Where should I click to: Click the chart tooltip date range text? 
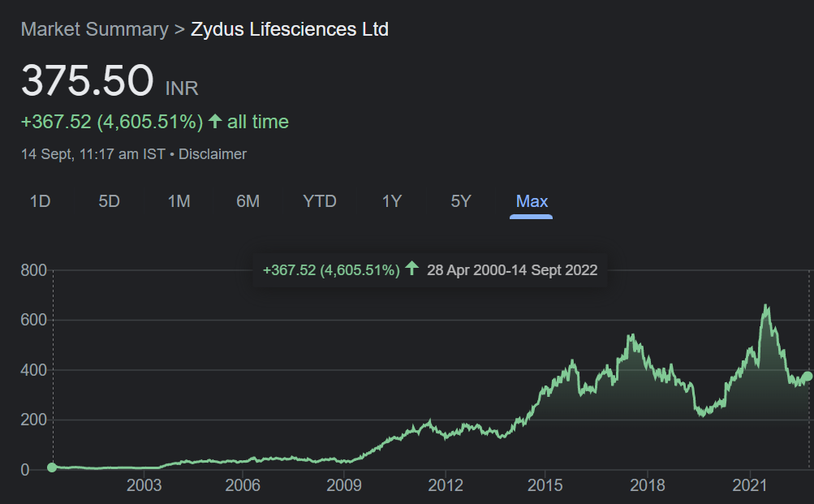[x=512, y=270]
